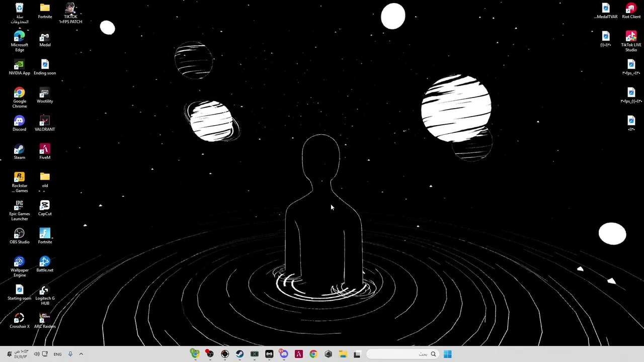This screenshot has width=644, height=362.
Task: Open Riot Client desktop shortcut
Action: [x=631, y=11]
